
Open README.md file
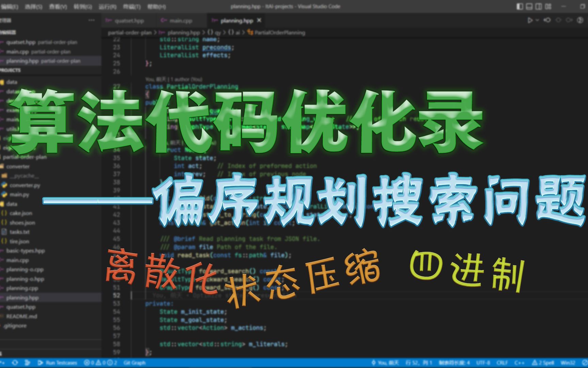pos(51,317)
